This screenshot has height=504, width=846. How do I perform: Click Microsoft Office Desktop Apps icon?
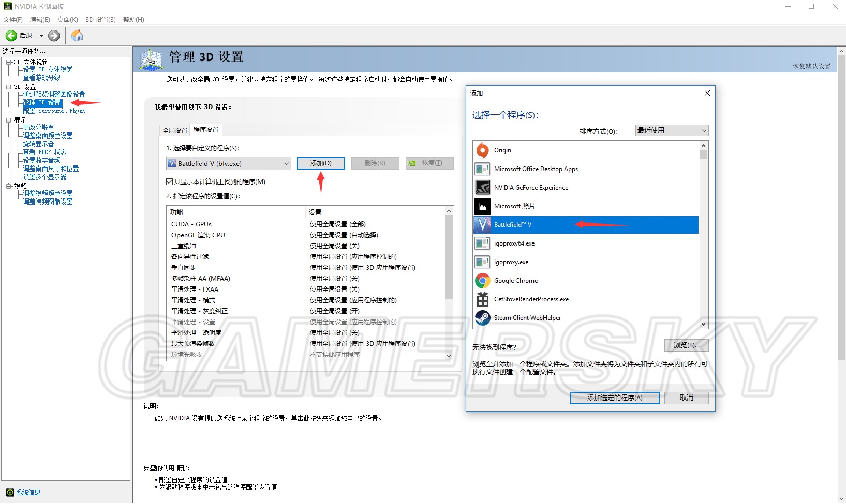pyautogui.click(x=482, y=169)
